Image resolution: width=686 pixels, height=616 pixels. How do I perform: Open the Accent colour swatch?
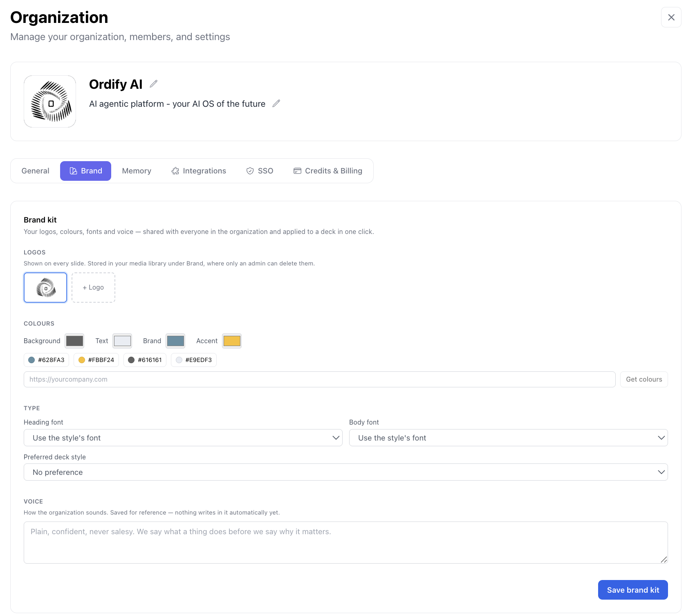click(x=232, y=341)
